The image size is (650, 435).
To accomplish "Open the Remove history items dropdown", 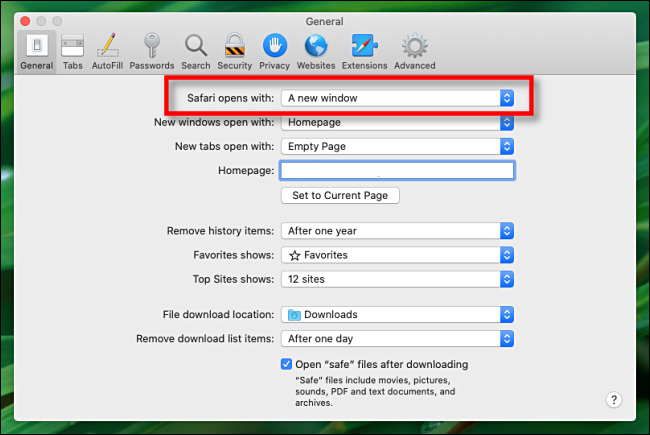I will (397, 230).
